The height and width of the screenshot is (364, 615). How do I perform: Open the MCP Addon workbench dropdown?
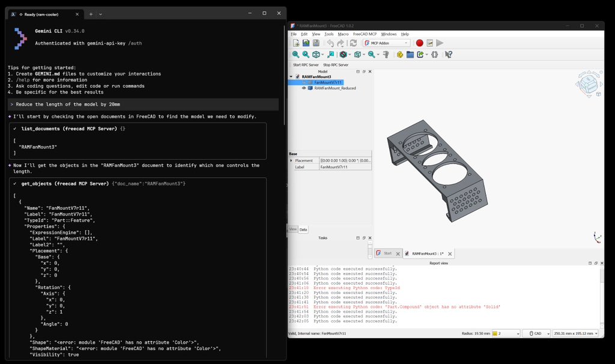[x=387, y=43]
